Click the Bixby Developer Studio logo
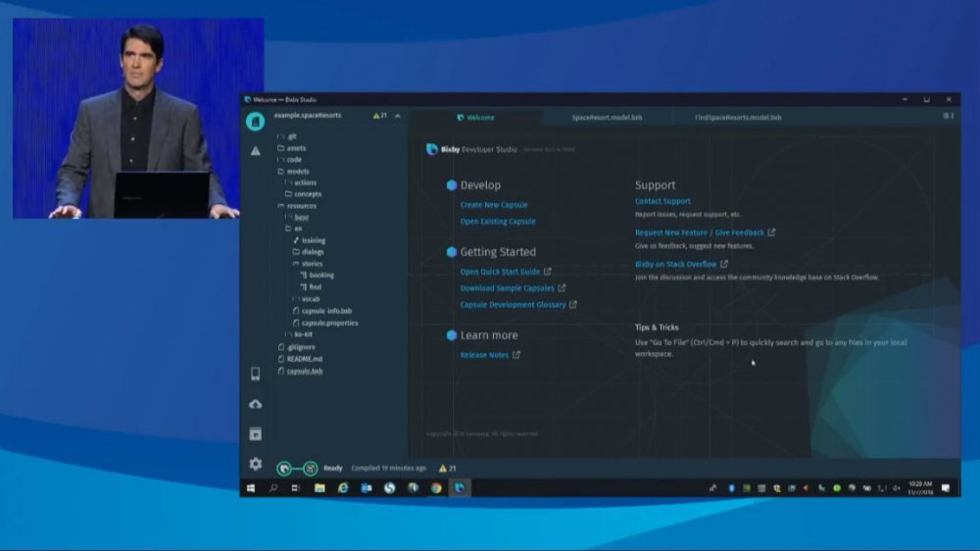Viewport: 980px width, 551px height. 432,149
